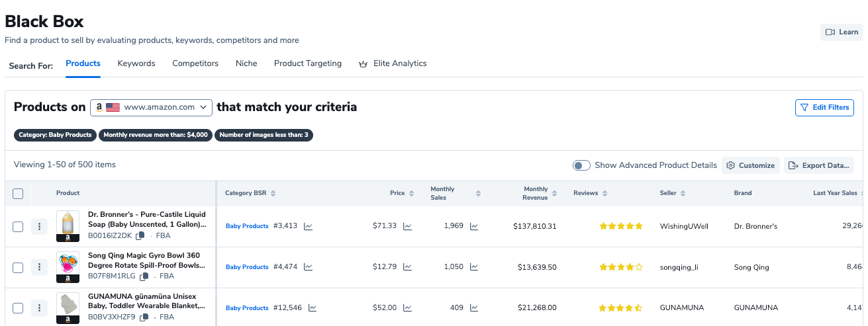
Task: Switch to the Keywords tab
Action: coord(136,63)
